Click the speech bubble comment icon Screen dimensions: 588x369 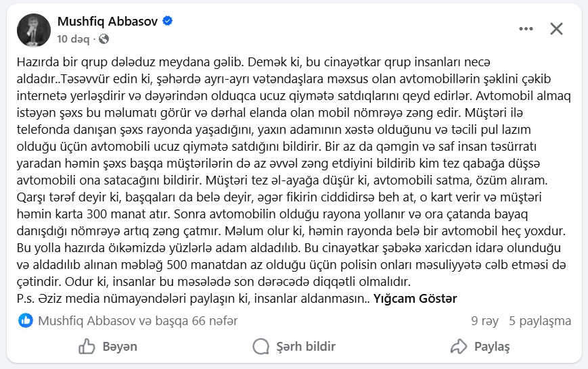tap(261, 347)
